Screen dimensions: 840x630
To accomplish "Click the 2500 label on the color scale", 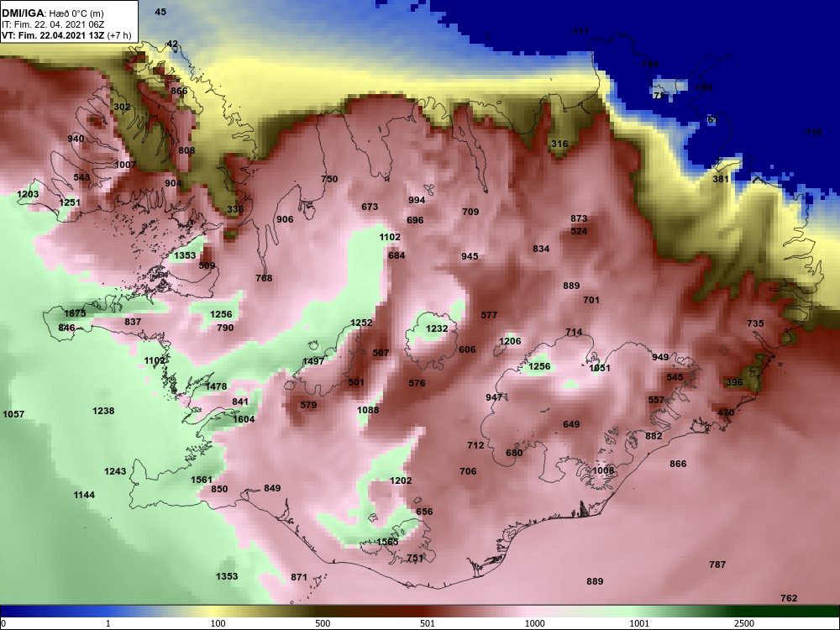I will click(x=743, y=623).
